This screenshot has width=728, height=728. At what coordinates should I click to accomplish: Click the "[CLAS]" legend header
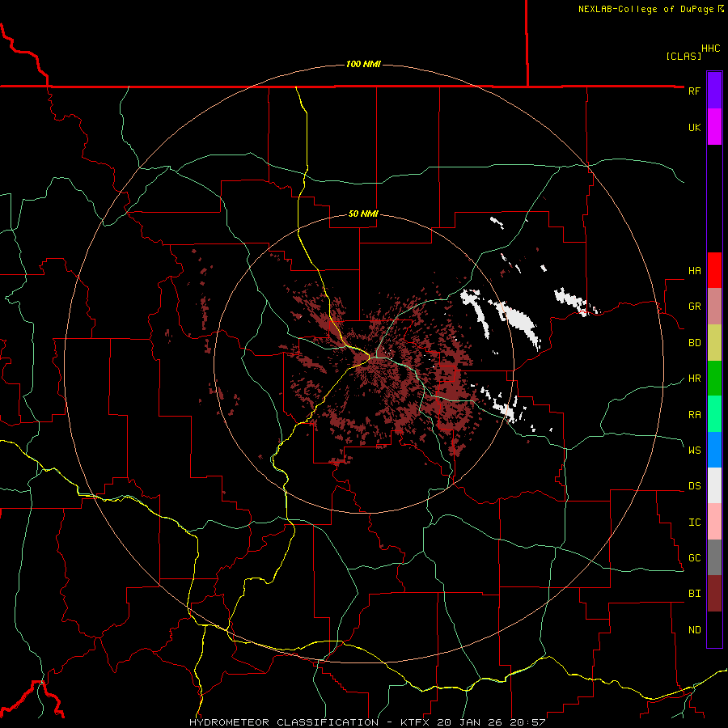[x=684, y=56]
